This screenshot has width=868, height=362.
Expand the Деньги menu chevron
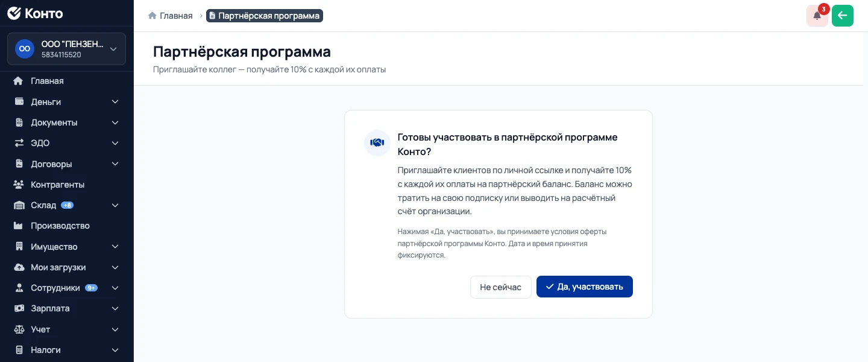pos(115,102)
